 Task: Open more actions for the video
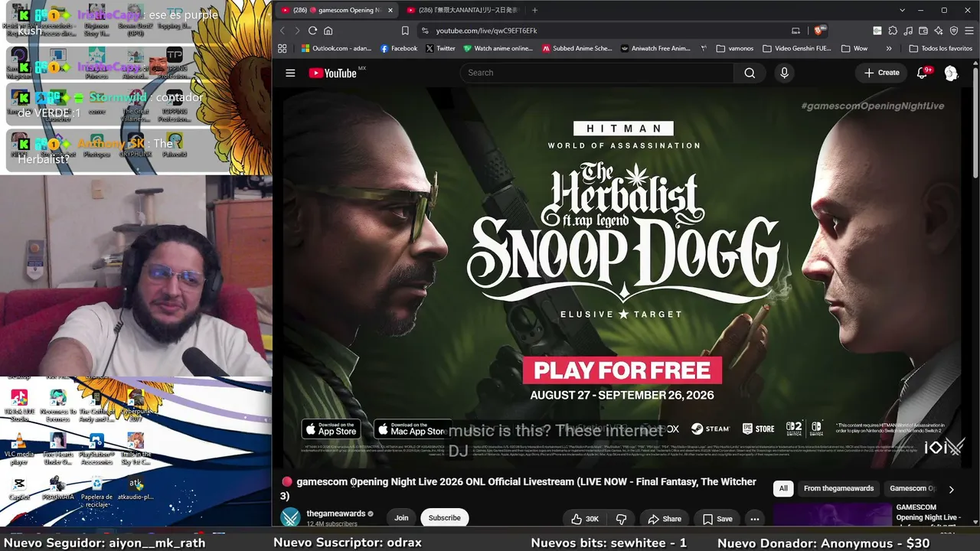pos(755,518)
